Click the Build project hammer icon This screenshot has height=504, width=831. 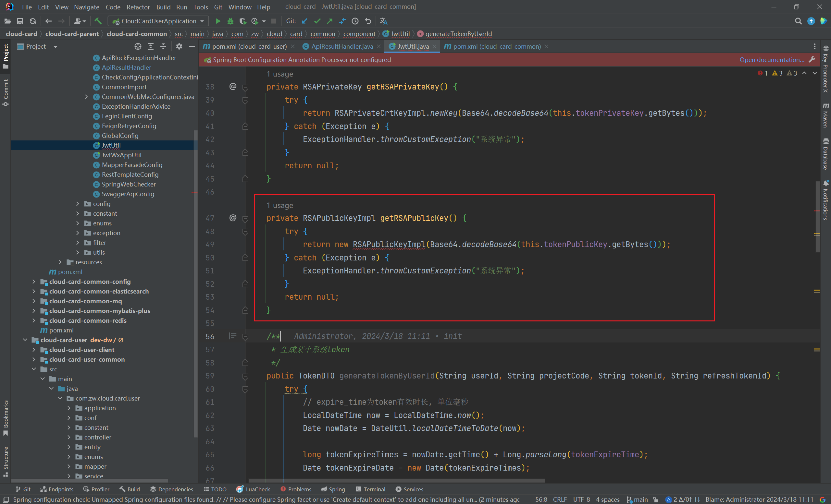coord(98,21)
